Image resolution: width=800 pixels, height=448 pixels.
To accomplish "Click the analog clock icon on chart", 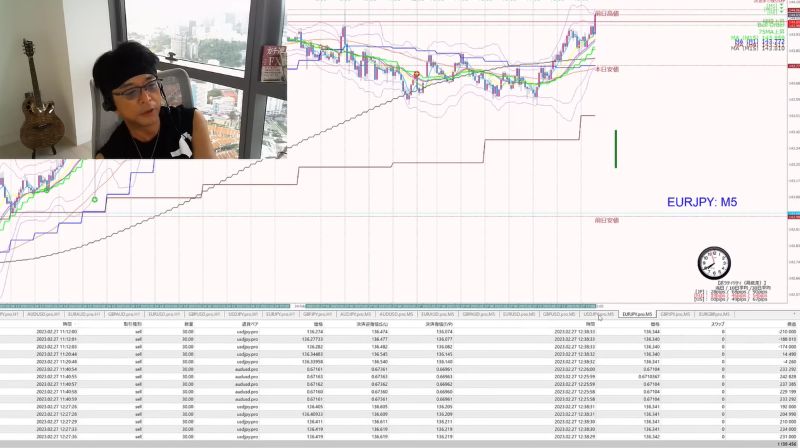I will click(714, 263).
